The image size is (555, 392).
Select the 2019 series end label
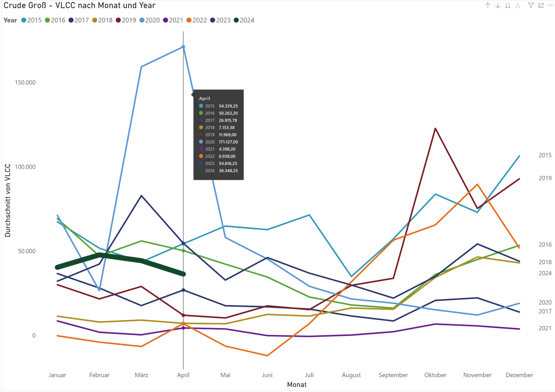545,178
